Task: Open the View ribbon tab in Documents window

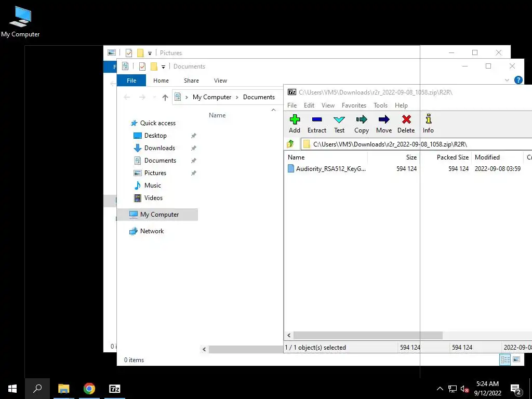Action: point(220,81)
